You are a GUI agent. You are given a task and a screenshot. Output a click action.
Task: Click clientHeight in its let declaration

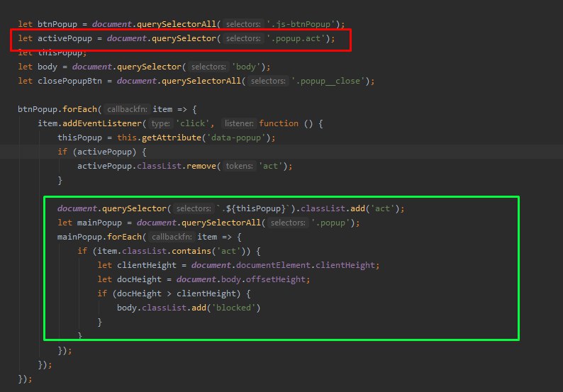tap(147, 265)
